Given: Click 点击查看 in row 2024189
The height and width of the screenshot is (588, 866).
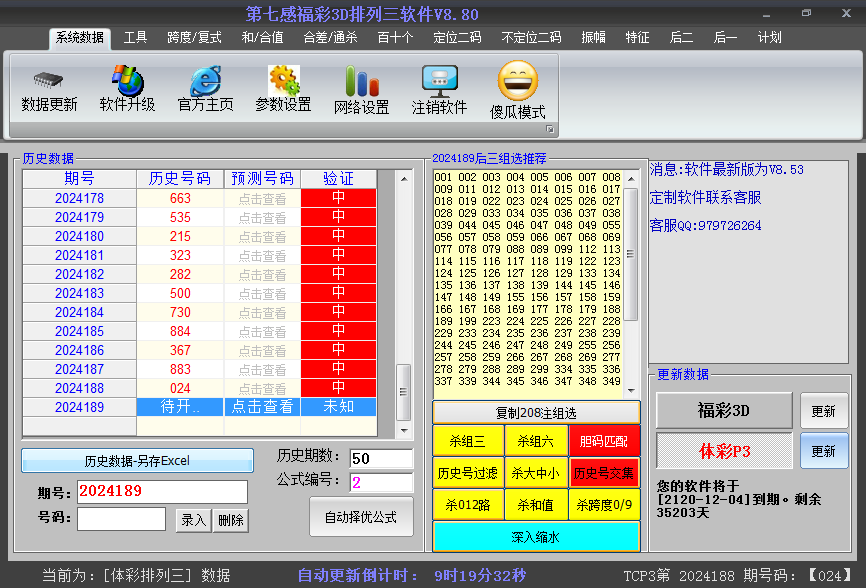Looking at the screenshot, I should click(262, 407).
